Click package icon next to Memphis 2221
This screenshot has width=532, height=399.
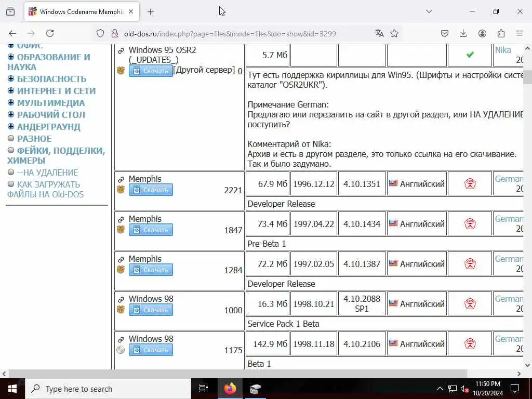121,189
